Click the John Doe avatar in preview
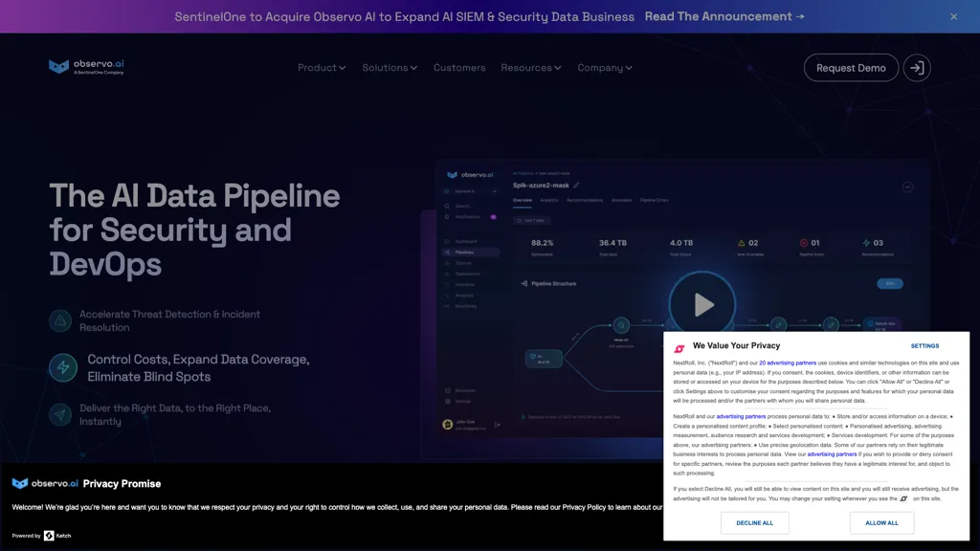This screenshot has height=551, width=980. (448, 425)
